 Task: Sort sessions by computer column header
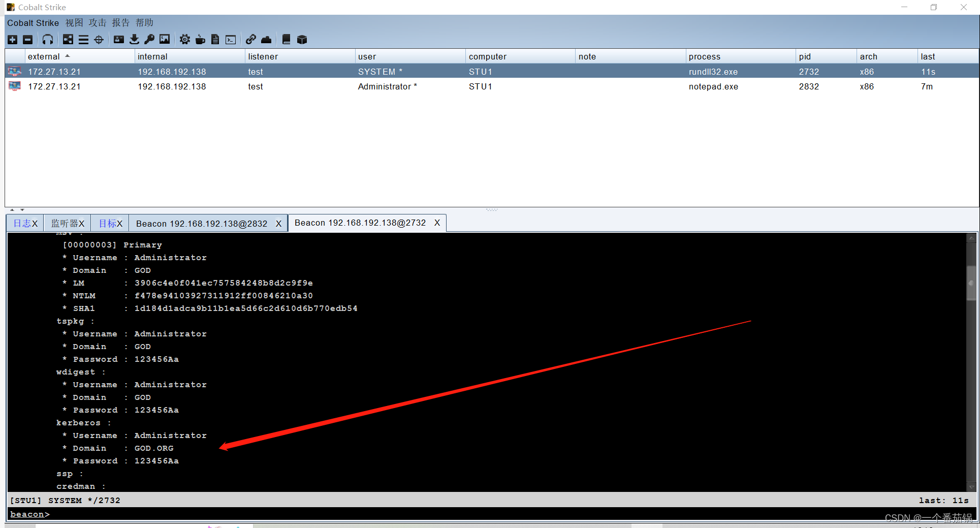520,56
